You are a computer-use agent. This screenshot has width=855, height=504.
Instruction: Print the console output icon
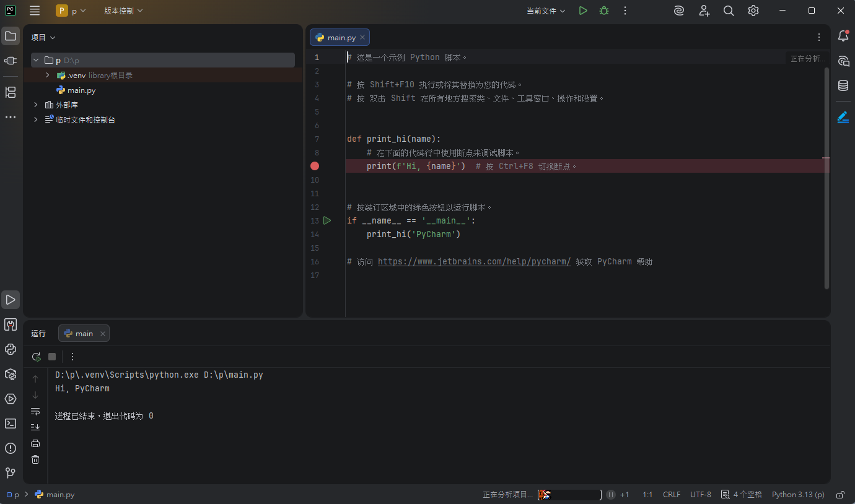pos(35,443)
